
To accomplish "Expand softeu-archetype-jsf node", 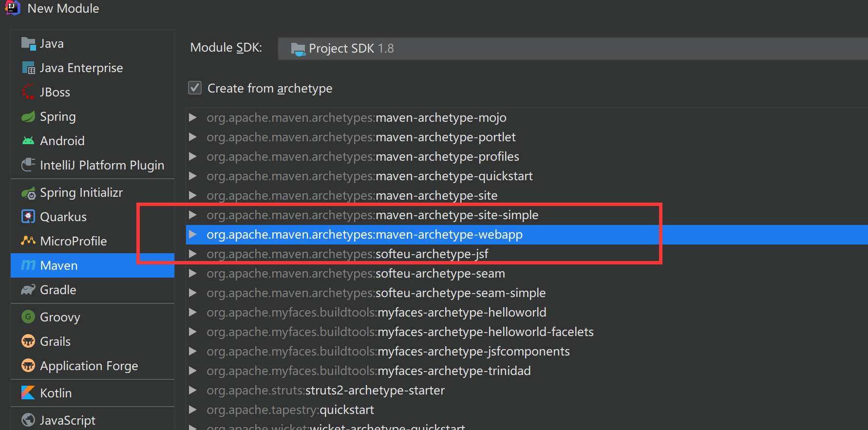I will pos(193,254).
